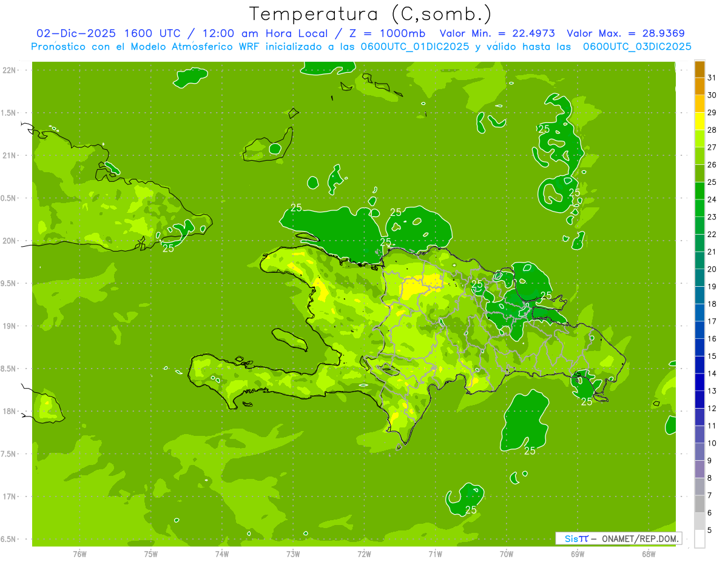Viewport: 728px width, 562px height.
Task: Click the 69W longitude axis label
Action: 578,554
